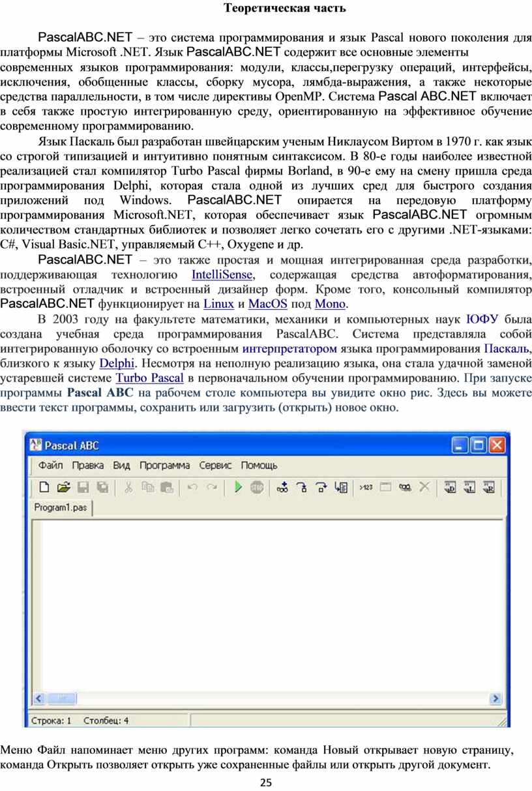532x791 pixels.
Task: Follow the Turbo Pascal hyperlink
Action: pos(149,378)
